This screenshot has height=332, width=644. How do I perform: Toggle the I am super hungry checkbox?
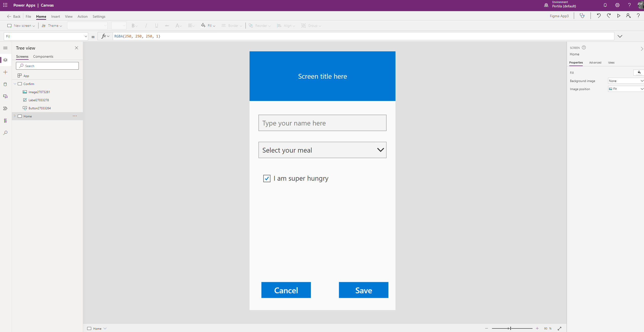tap(267, 178)
